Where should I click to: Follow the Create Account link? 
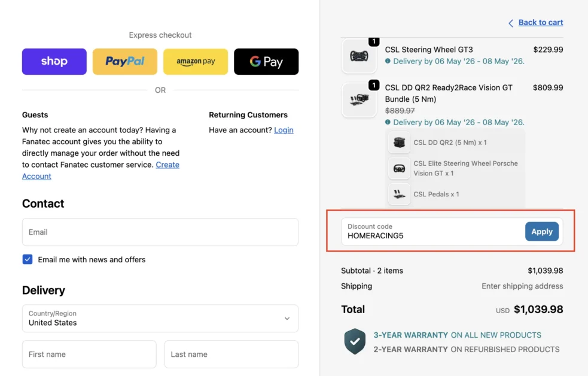tap(167, 165)
